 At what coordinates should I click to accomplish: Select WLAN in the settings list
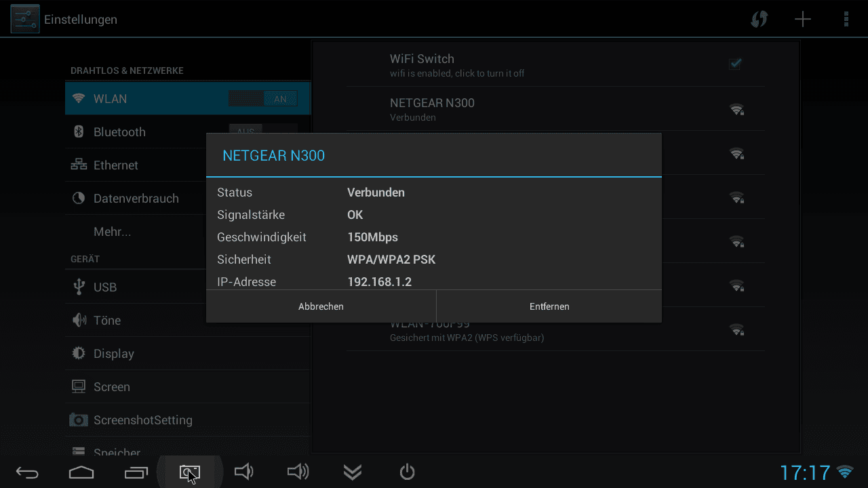click(x=188, y=99)
